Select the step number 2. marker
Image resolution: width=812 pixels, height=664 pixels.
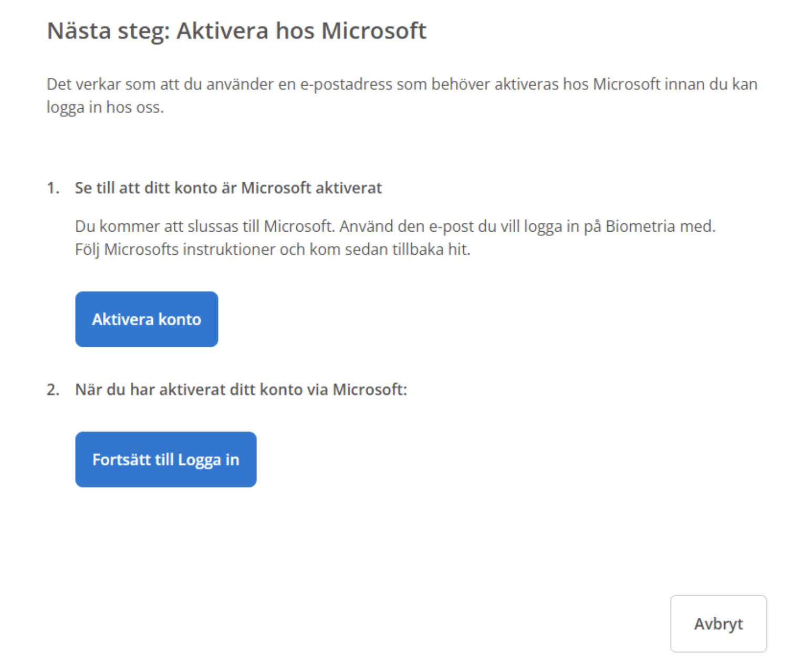tap(53, 389)
